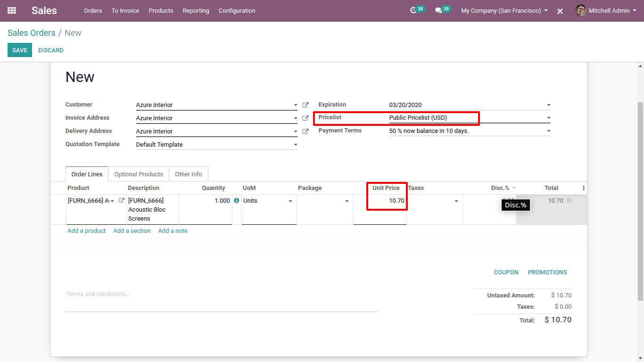This screenshot has width=644, height=362.
Task: Sort by Quantity column header
Action: point(214,188)
